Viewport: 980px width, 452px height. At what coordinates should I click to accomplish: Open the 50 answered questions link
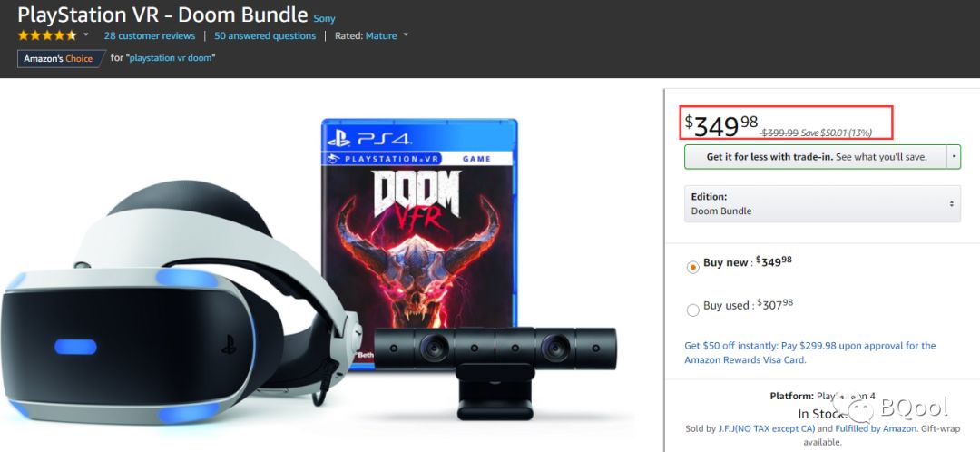(x=265, y=36)
